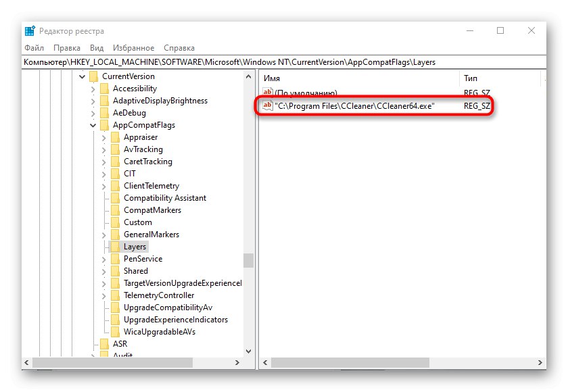
Task: Select the UpgradeExperienceIndicators key label
Action: 176,320
